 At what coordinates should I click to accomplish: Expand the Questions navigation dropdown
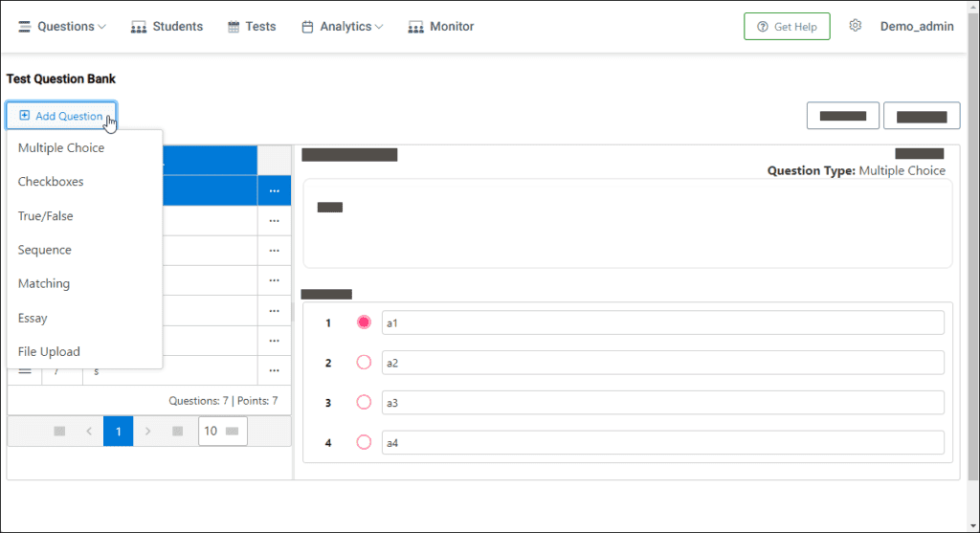[x=62, y=27]
